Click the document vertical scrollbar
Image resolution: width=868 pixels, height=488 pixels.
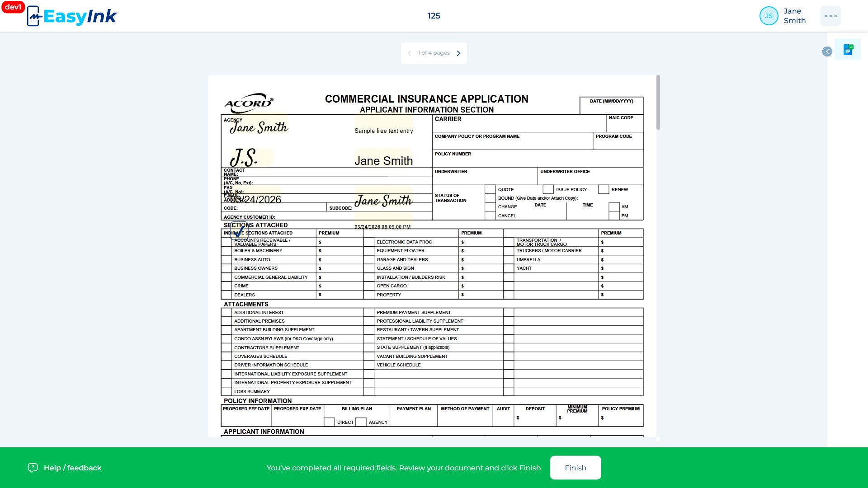[658, 103]
